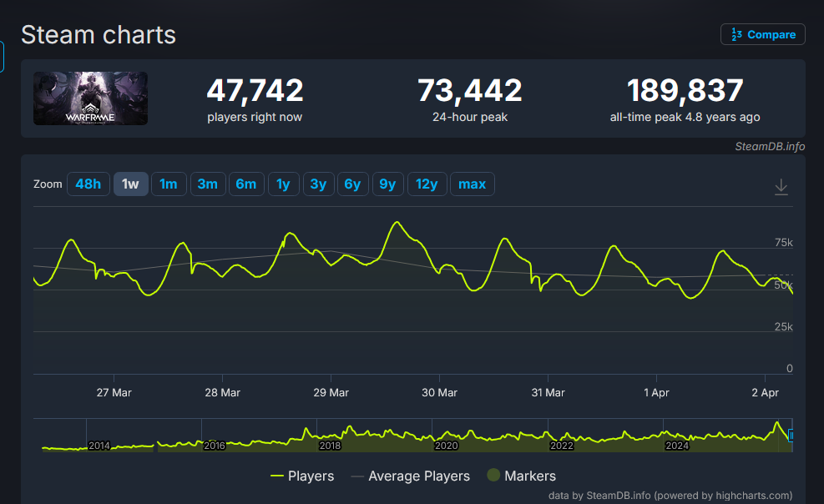Click the Steam charts heading
Viewport: 824px width, 504px height.
coord(99,35)
